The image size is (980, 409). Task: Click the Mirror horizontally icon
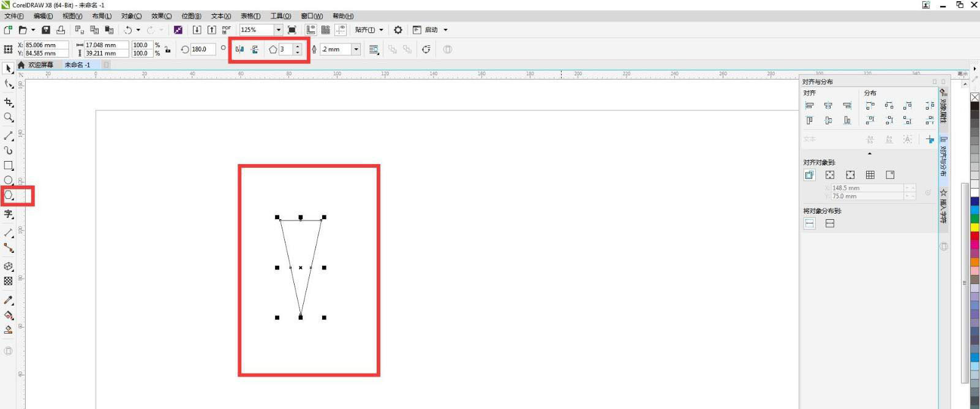(239, 50)
